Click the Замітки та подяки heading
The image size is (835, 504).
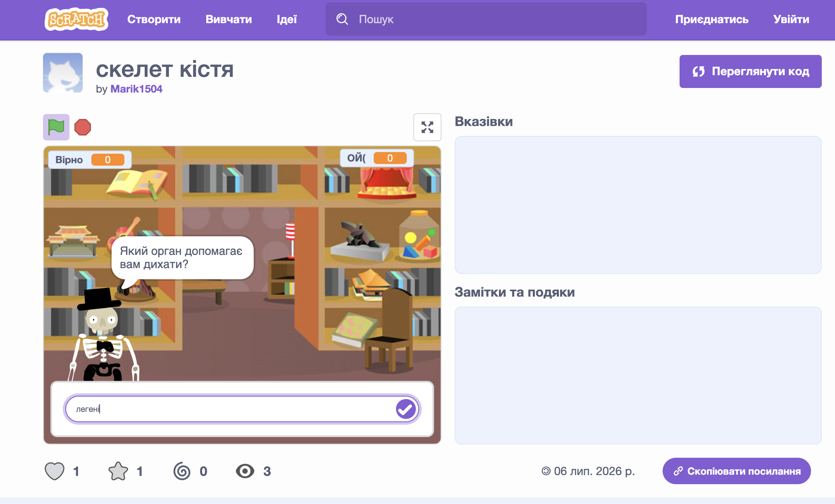(515, 292)
